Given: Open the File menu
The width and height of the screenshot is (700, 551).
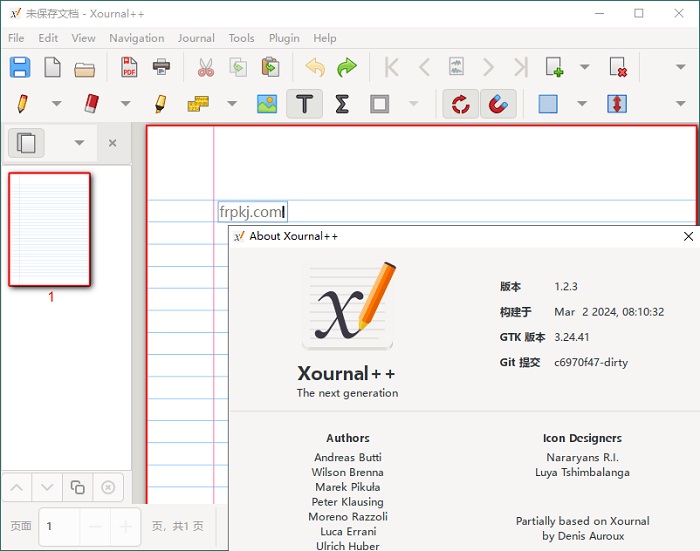Looking at the screenshot, I should pyautogui.click(x=16, y=38).
